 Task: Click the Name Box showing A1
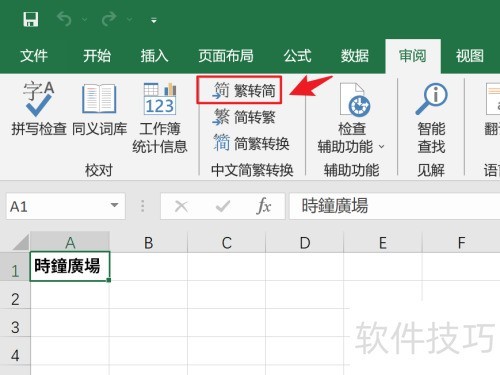tap(66, 206)
